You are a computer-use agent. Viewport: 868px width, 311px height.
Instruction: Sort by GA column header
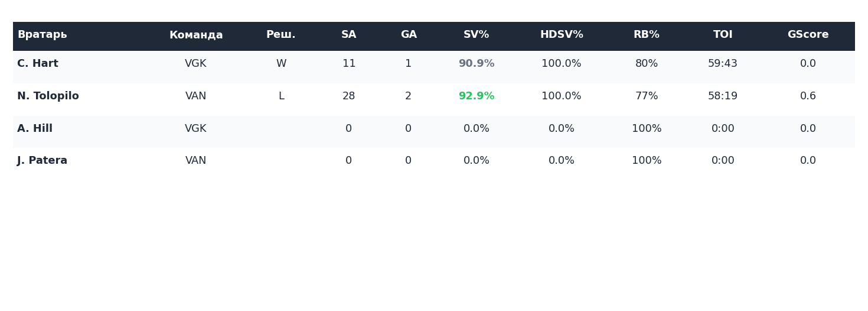pyautogui.click(x=409, y=35)
